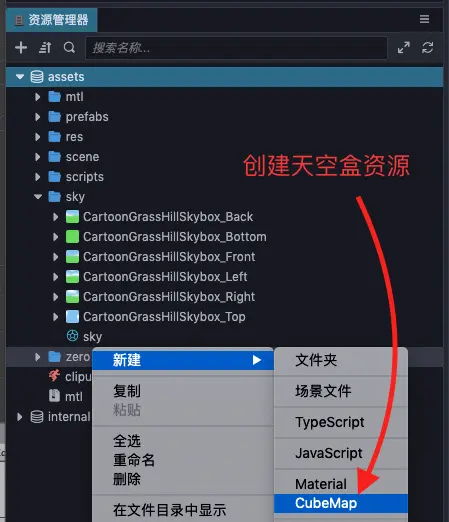Screen dimensions: 449x522
Task: Collapse the assets database root
Action: tap(20, 77)
